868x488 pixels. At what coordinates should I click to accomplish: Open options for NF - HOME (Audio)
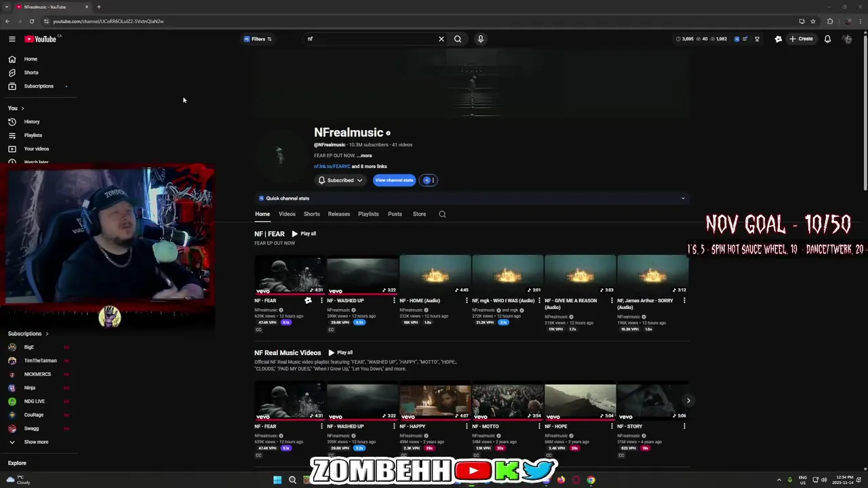pyautogui.click(x=467, y=300)
